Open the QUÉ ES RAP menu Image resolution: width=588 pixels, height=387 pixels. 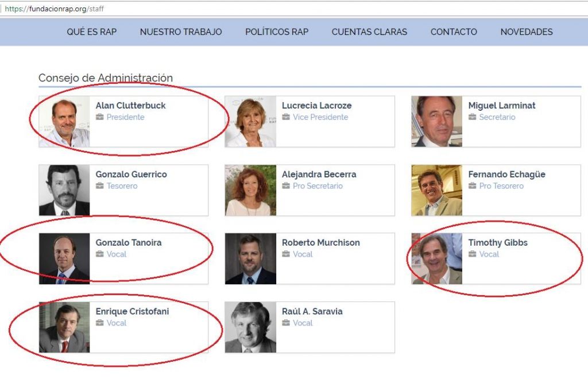[x=91, y=32]
